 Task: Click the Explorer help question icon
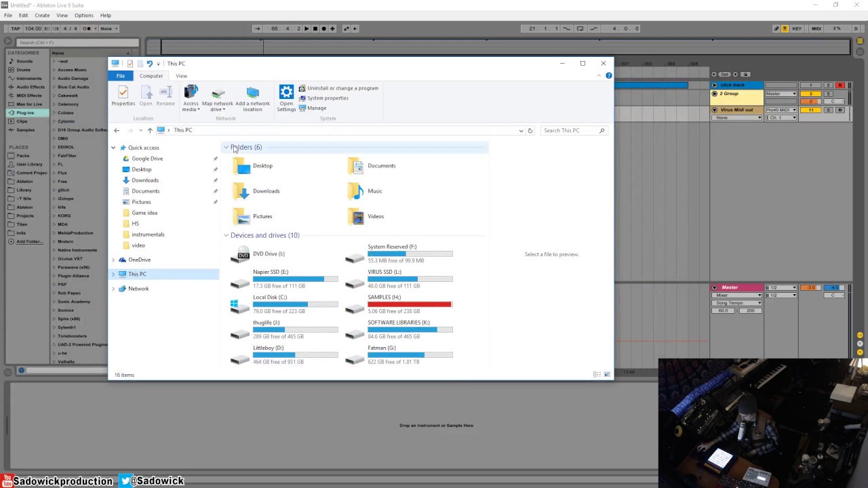pyautogui.click(x=608, y=76)
